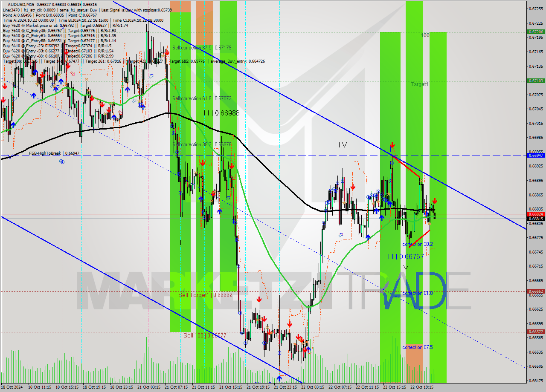Viewport: 546px width, 392px height.
Task: Click the '21 Oct 11:15' time axis label
Action: [203, 387]
